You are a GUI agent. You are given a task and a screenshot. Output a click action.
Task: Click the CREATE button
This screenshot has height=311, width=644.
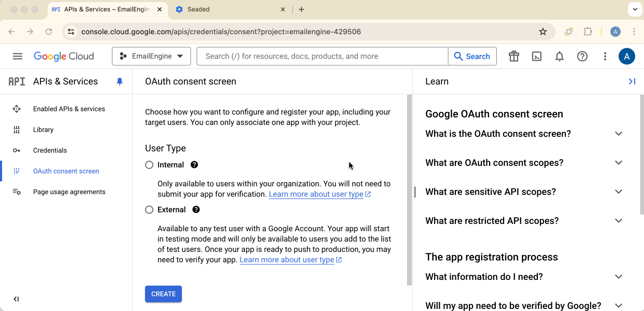click(163, 294)
